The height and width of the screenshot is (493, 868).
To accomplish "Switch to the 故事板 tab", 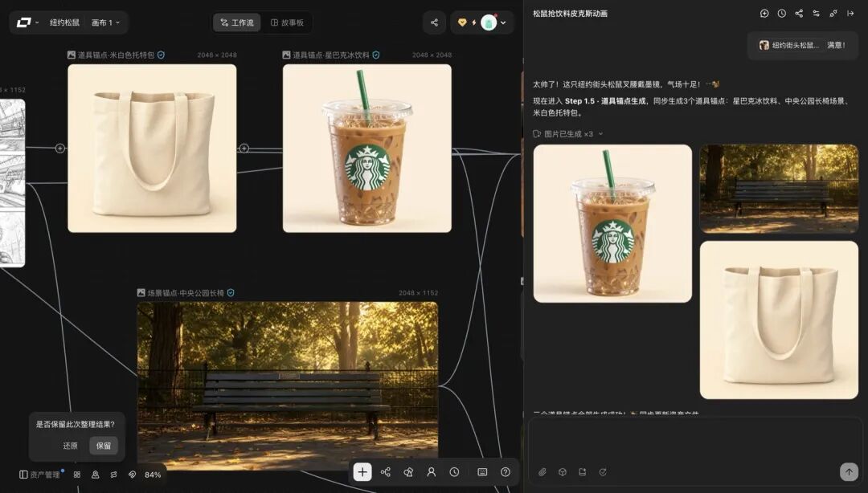I will point(287,22).
